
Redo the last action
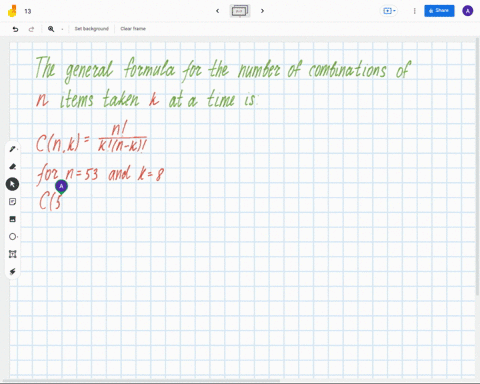[x=31, y=29]
